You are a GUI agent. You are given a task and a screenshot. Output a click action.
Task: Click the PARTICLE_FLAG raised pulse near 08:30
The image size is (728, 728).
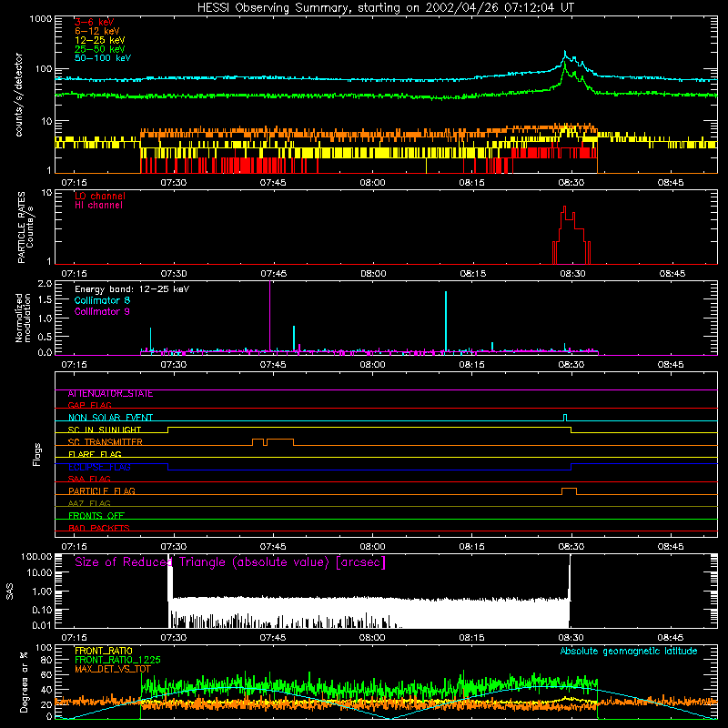coord(570,491)
